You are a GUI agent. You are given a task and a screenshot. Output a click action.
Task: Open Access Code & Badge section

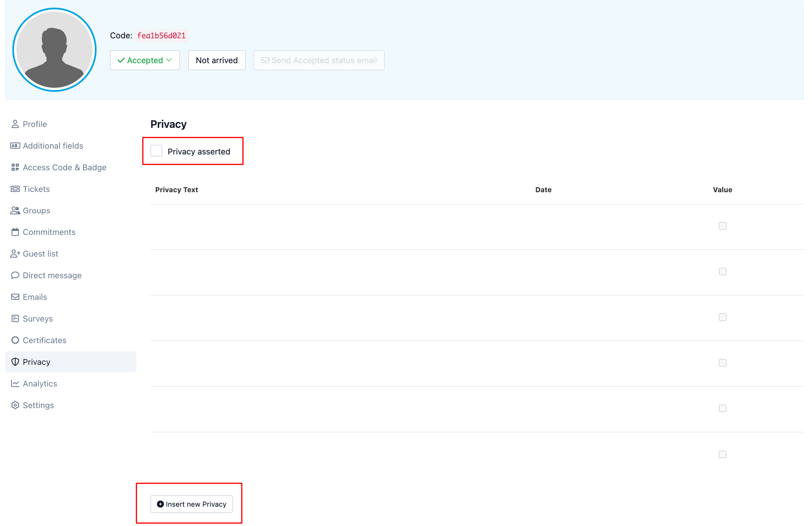71,167
